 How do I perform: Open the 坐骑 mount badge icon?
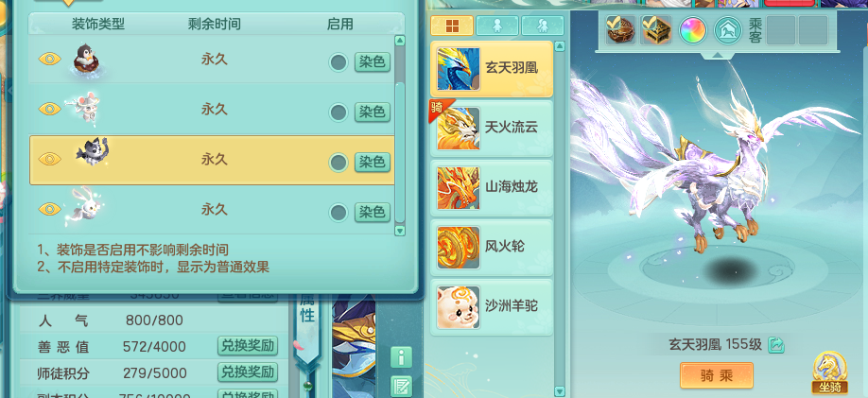pyautogui.click(x=829, y=372)
